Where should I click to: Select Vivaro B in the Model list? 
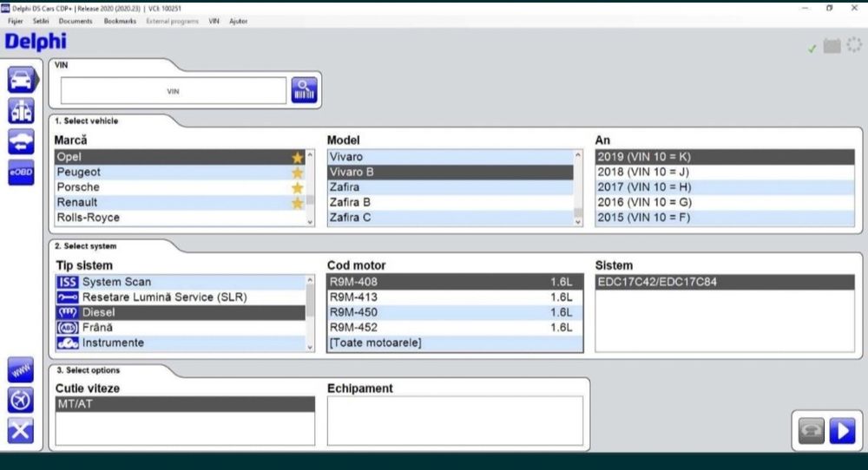click(x=450, y=172)
